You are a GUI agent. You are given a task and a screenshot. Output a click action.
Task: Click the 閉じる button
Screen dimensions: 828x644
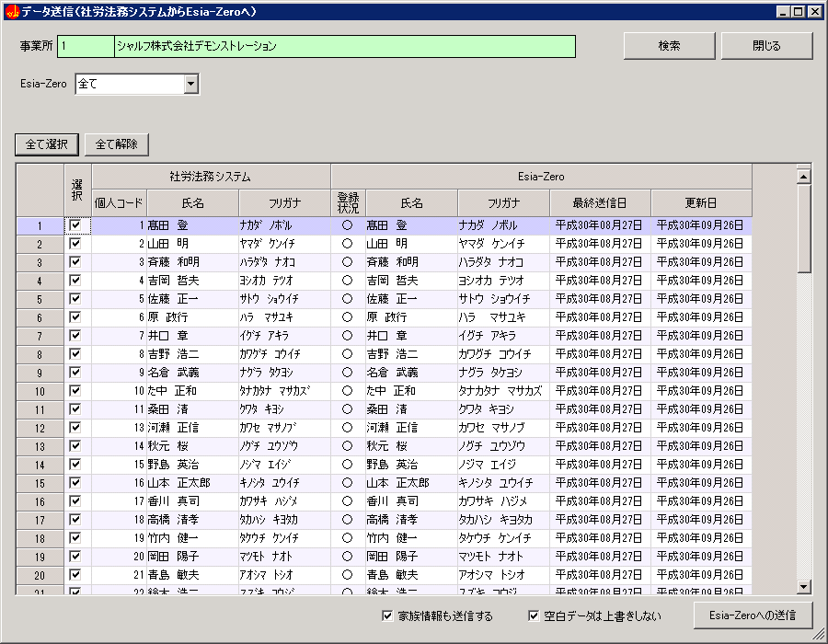[x=766, y=46]
